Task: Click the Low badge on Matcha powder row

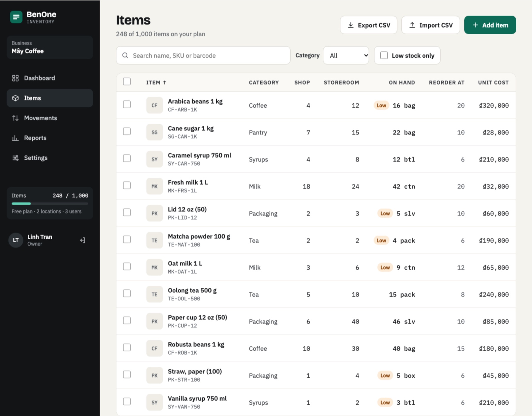Action: 381,240
